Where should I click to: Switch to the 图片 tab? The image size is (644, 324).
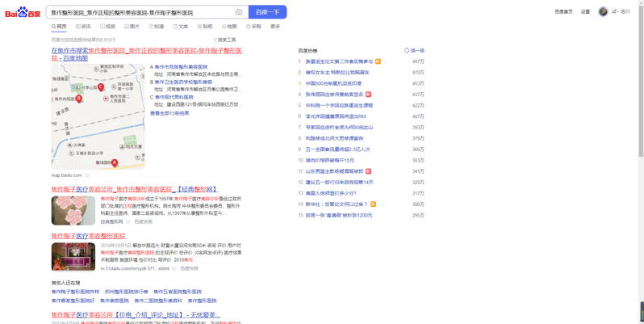click(132, 27)
